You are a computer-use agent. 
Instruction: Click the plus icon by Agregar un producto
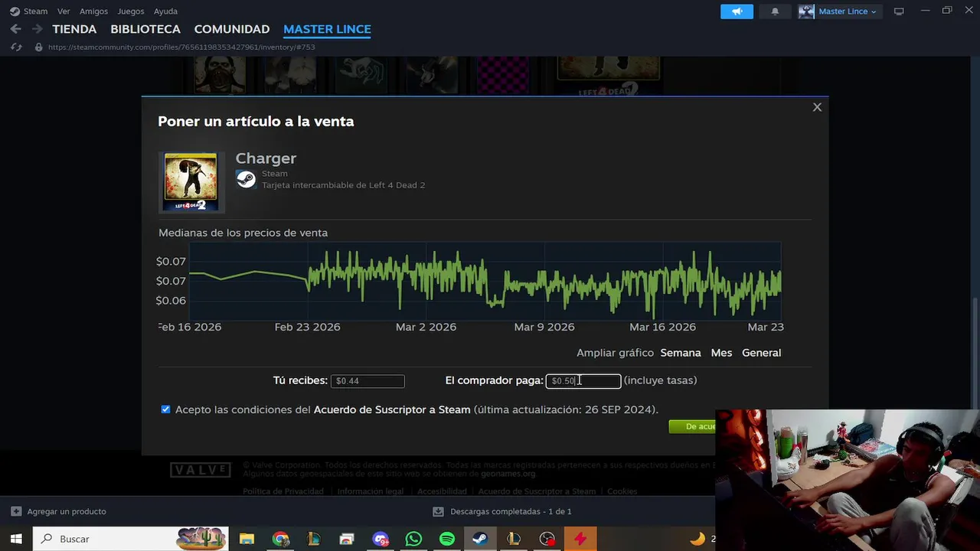coord(16,511)
